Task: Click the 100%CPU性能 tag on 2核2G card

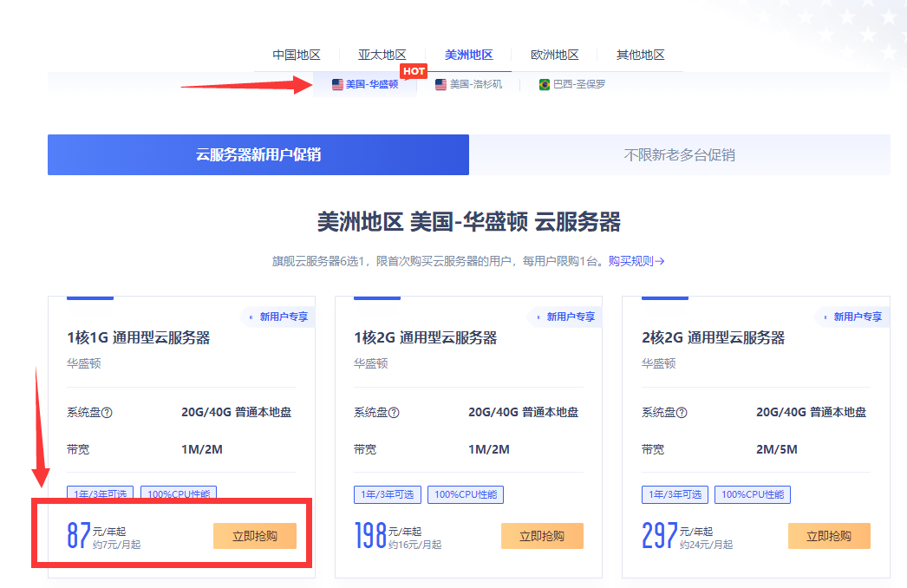Action: (x=754, y=494)
